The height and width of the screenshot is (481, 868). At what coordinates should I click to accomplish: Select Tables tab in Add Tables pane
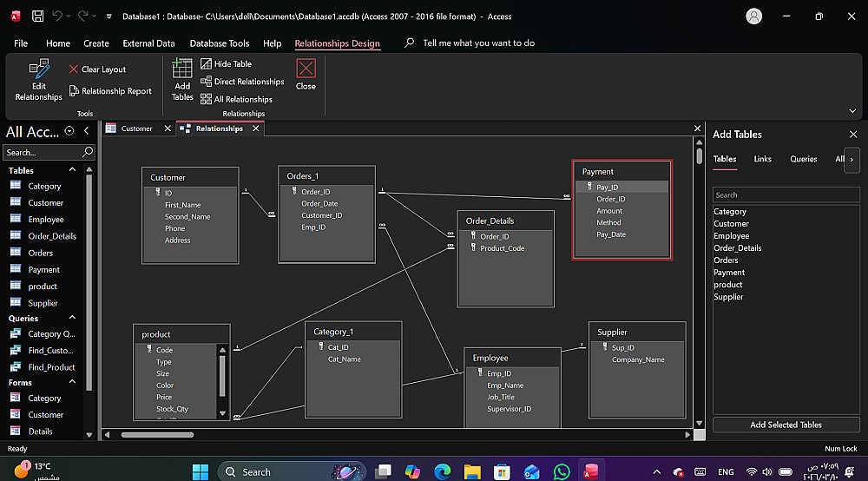(725, 159)
